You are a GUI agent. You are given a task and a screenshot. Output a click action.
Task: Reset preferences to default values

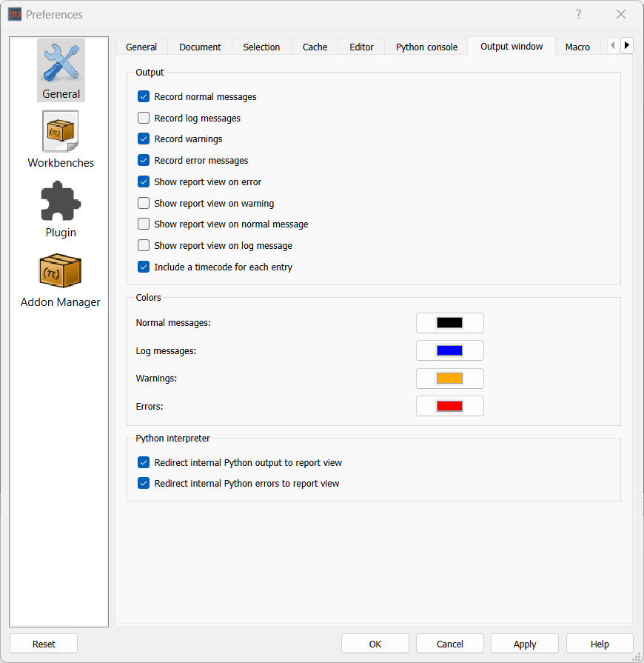pos(43,643)
